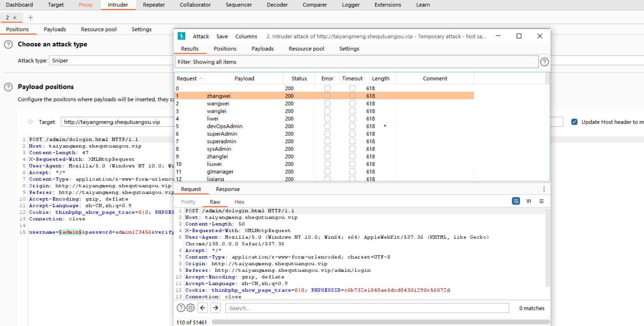Open the Decoder tab
This screenshot has height=326, width=644.
coord(277,5)
